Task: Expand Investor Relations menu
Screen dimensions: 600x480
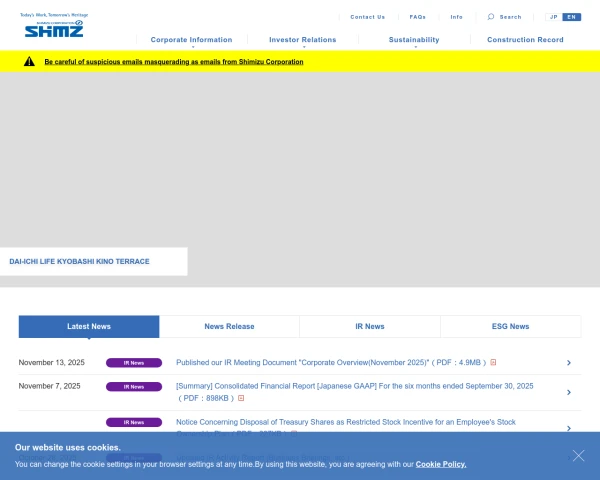Action: tap(303, 40)
